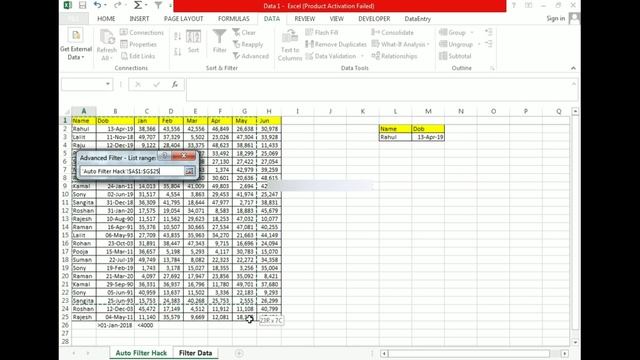Sort Z to A descending icon
Screen dimensions: 640x360
178,52
